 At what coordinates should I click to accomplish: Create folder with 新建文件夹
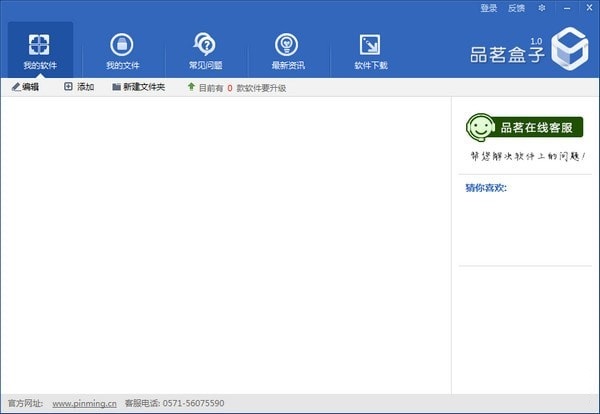[x=139, y=87]
